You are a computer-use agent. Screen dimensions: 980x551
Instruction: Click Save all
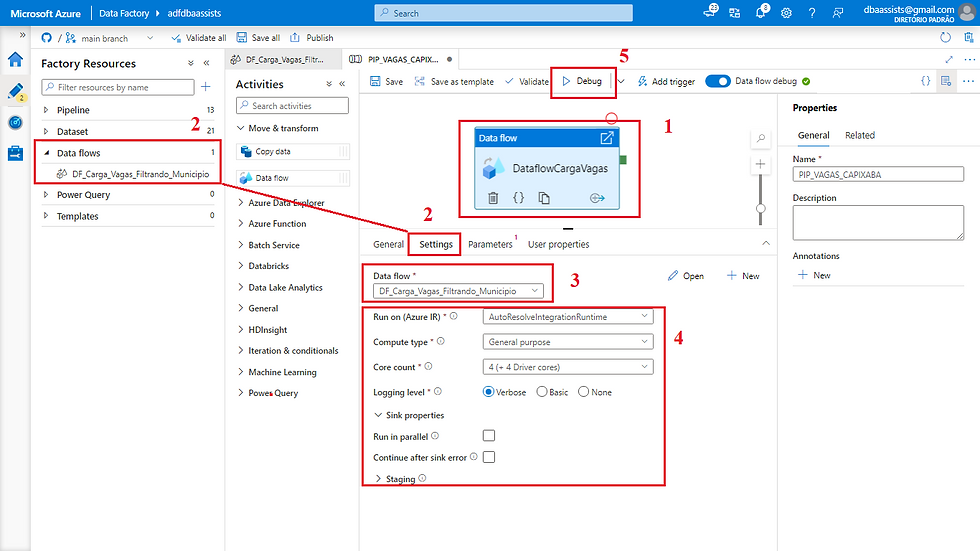tap(258, 37)
